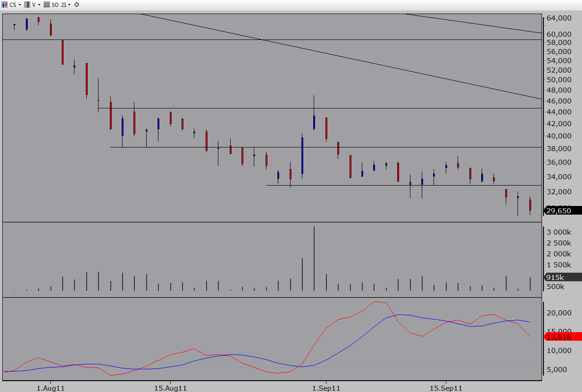
Task: Click the plus add-indicator icon
Action: pos(76,5)
